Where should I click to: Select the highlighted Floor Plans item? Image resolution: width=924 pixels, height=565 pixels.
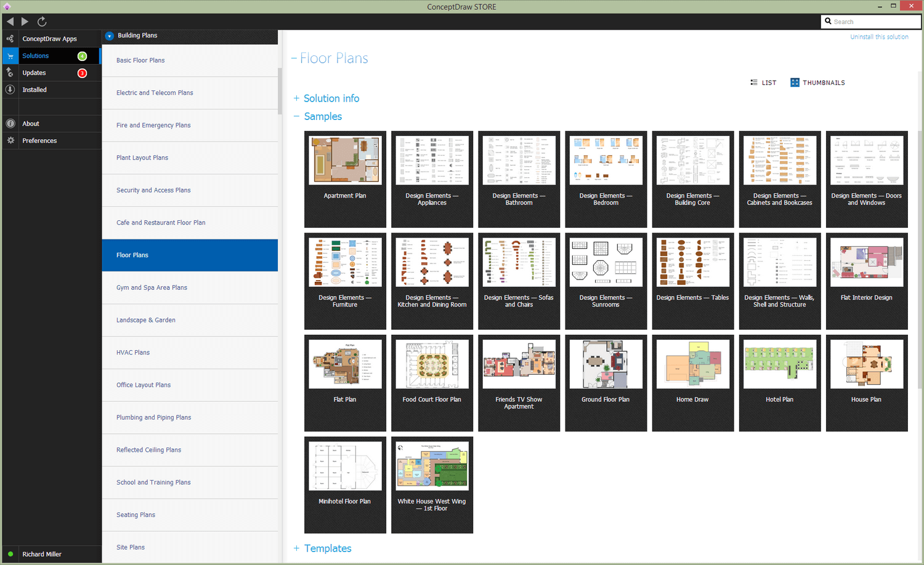point(190,255)
